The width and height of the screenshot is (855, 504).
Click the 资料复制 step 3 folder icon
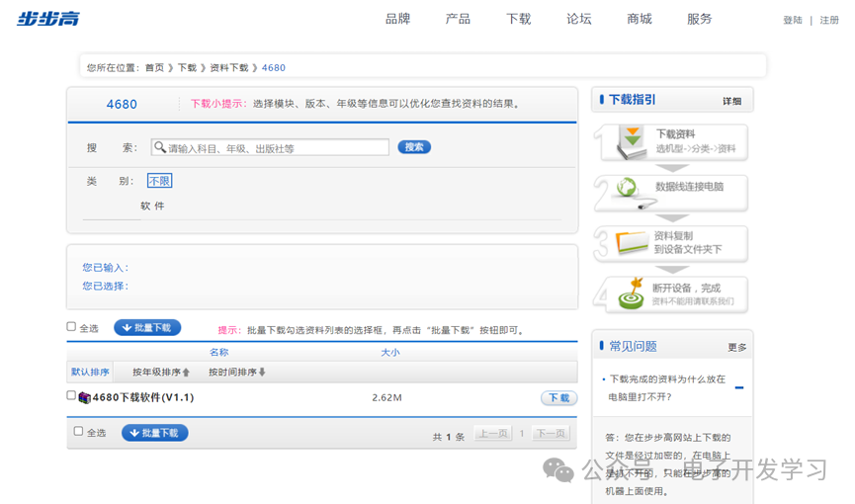pos(632,242)
